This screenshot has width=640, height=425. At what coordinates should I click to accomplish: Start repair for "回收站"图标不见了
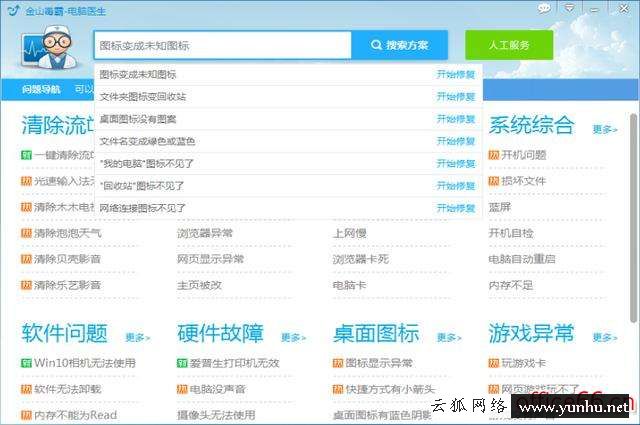tap(456, 186)
